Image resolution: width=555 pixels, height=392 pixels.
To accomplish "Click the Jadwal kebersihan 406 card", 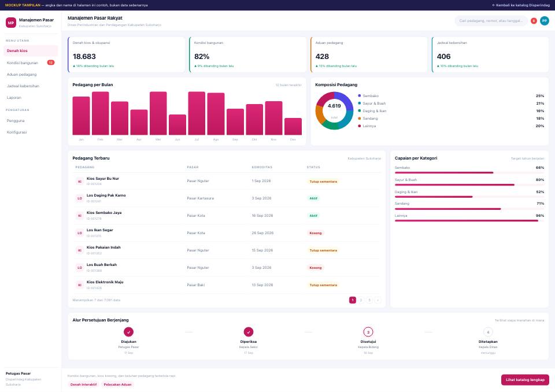I will tap(490, 54).
